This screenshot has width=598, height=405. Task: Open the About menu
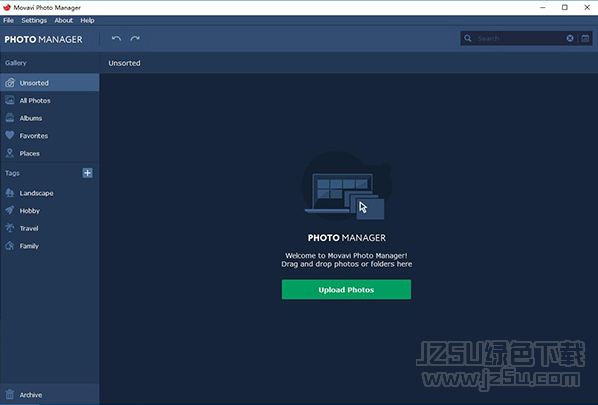click(x=63, y=21)
